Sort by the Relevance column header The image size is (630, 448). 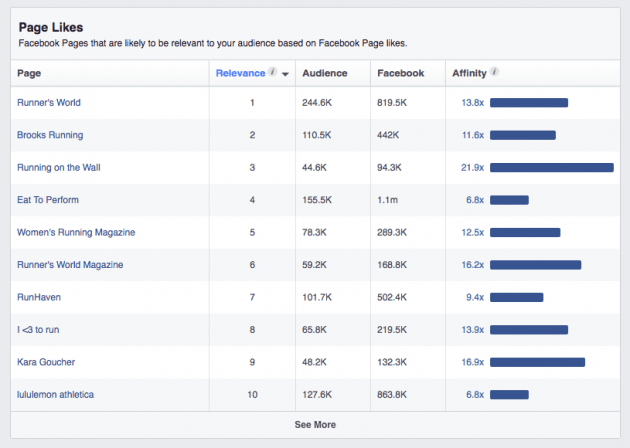coord(240,73)
